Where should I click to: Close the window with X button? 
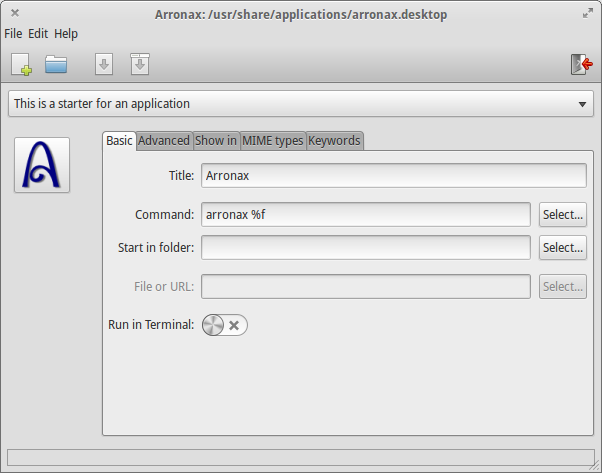pos(15,13)
